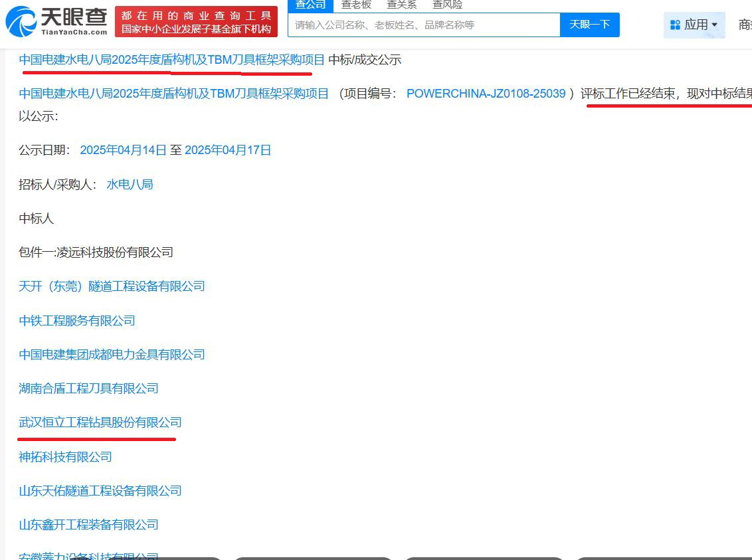Click the 中标/成交公示 heading text
The image size is (752, 560).
tap(365, 60)
